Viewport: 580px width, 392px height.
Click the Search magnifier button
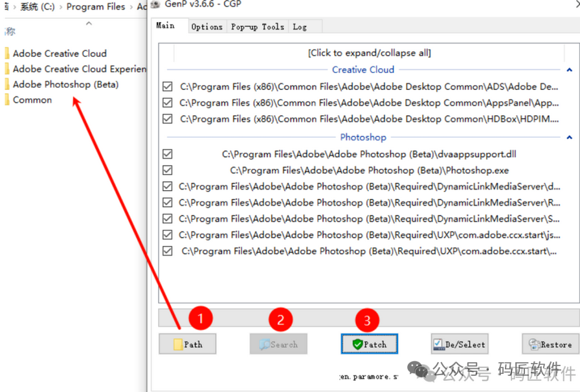278,344
